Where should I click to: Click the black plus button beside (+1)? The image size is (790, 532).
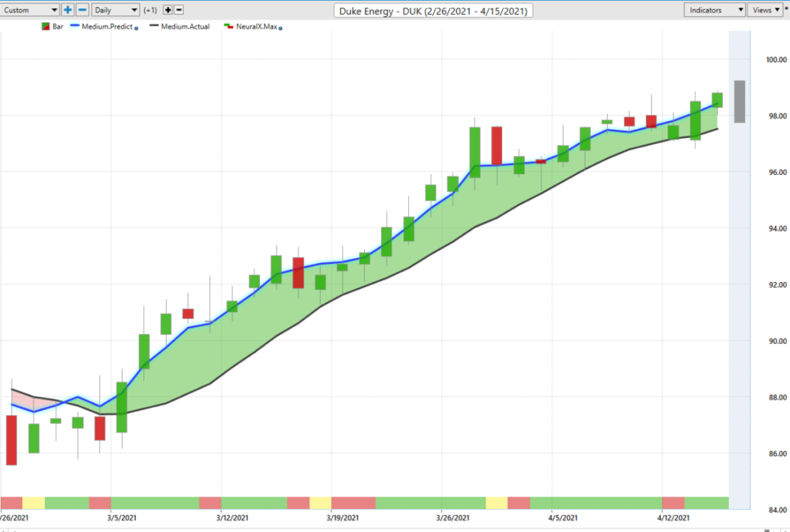[x=167, y=10]
